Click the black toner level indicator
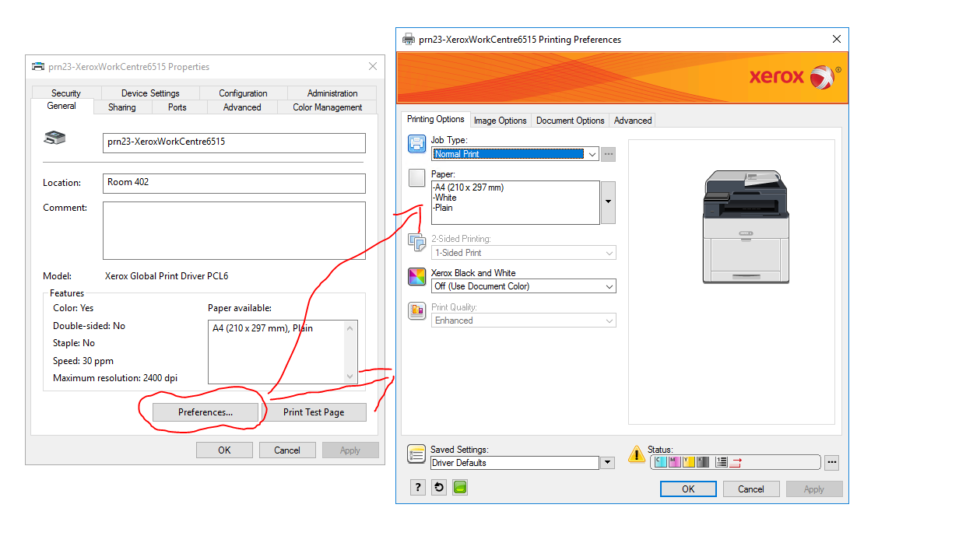 click(702, 461)
